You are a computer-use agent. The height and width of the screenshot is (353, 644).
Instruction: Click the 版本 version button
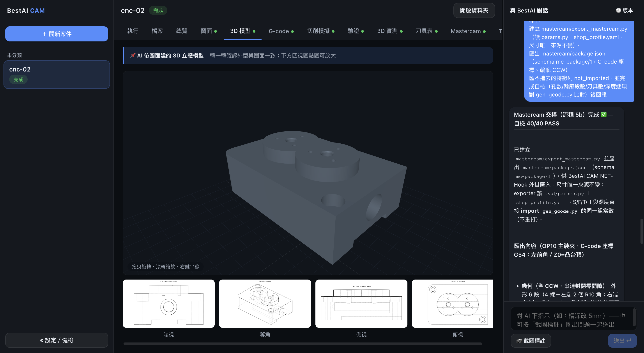pos(624,11)
